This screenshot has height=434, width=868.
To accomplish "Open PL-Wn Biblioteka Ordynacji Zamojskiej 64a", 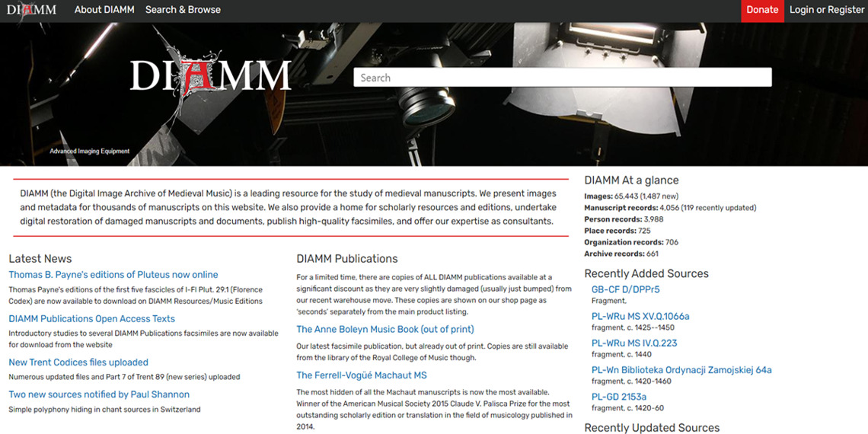I will [681, 370].
